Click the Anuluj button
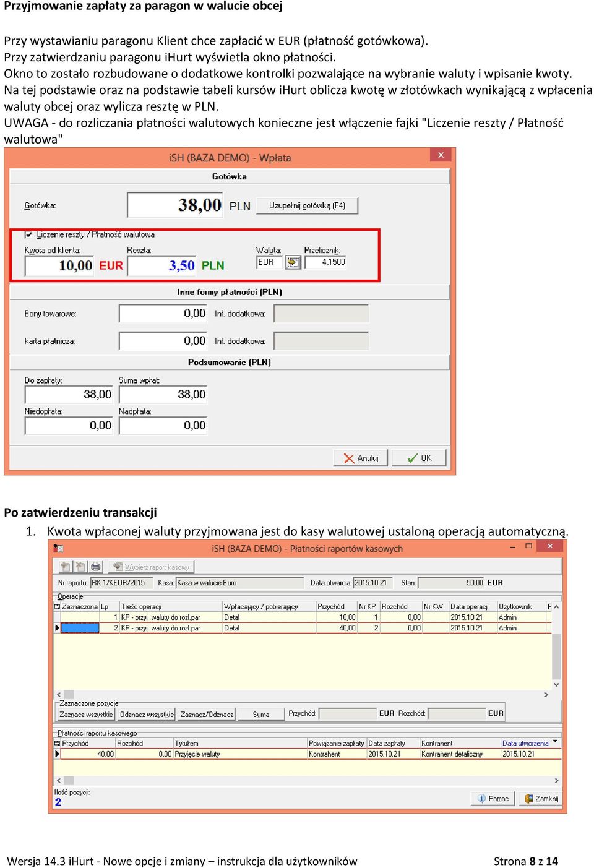 click(x=360, y=458)
